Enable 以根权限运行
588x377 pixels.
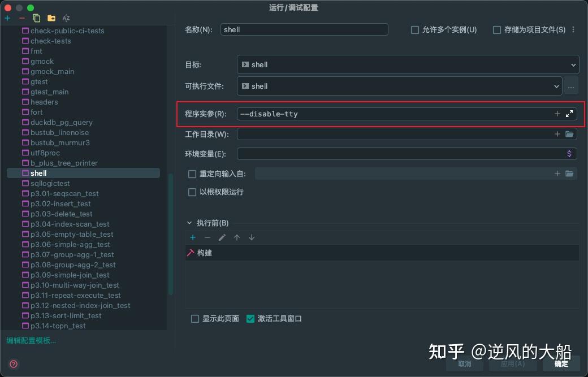click(192, 192)
